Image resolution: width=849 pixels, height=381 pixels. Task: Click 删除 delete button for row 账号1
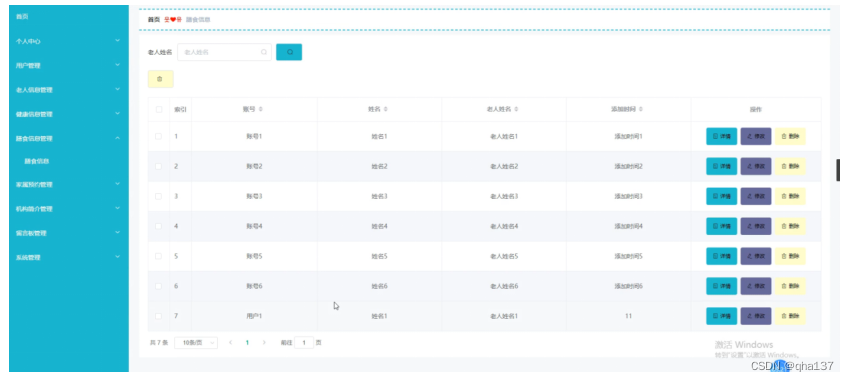(790, 136)
